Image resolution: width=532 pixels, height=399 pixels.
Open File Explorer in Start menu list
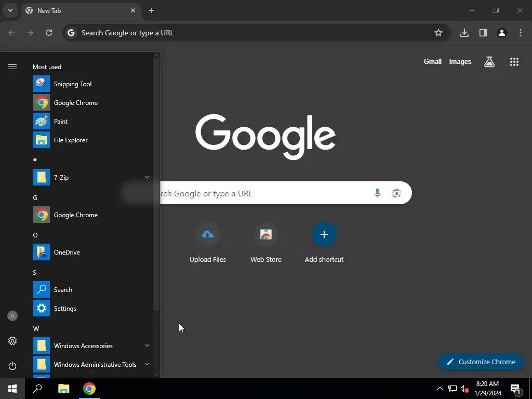pyautogui.click(x=91, y=140)
